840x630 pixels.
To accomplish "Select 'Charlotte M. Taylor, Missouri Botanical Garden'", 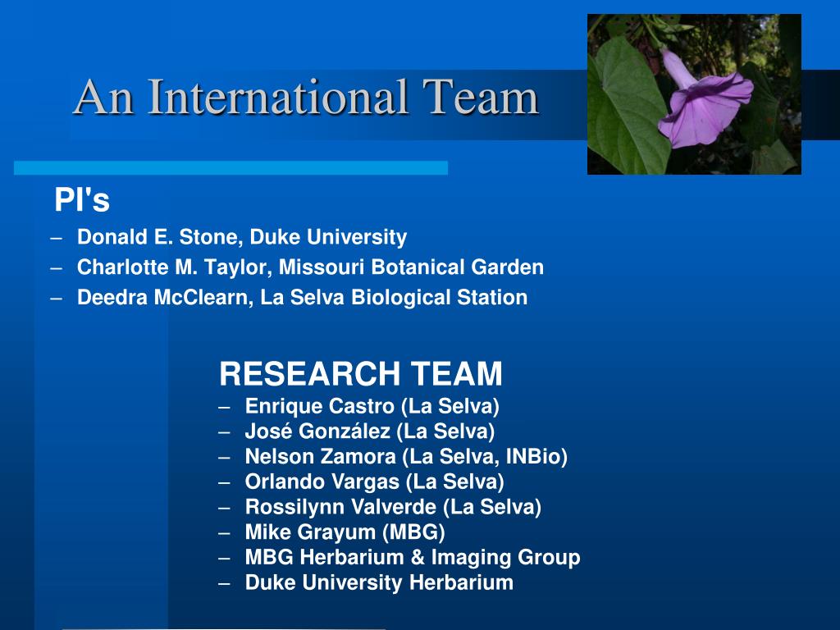I will point(310,267).
